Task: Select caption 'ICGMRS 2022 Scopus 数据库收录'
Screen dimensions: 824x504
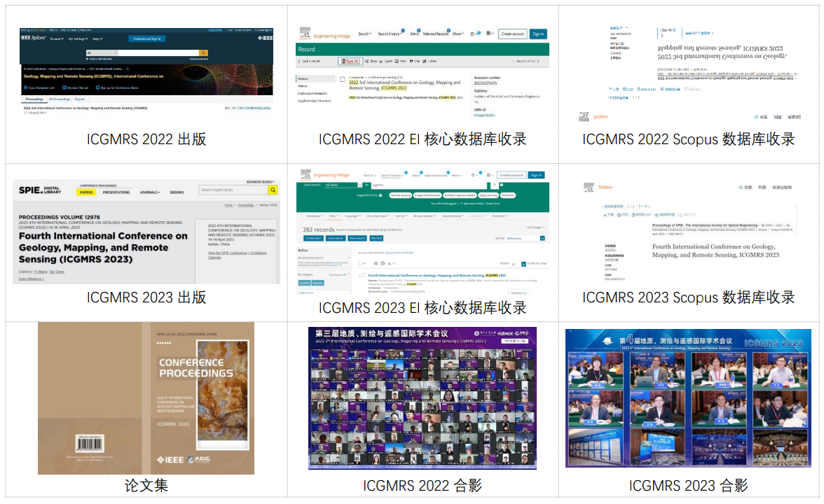Action: (x=688, y=139)
